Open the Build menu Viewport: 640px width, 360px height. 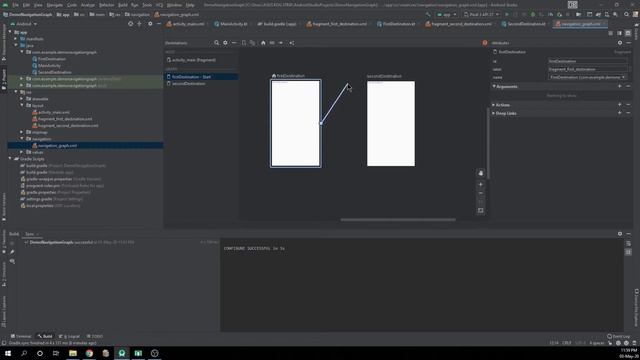click(122, 5)
